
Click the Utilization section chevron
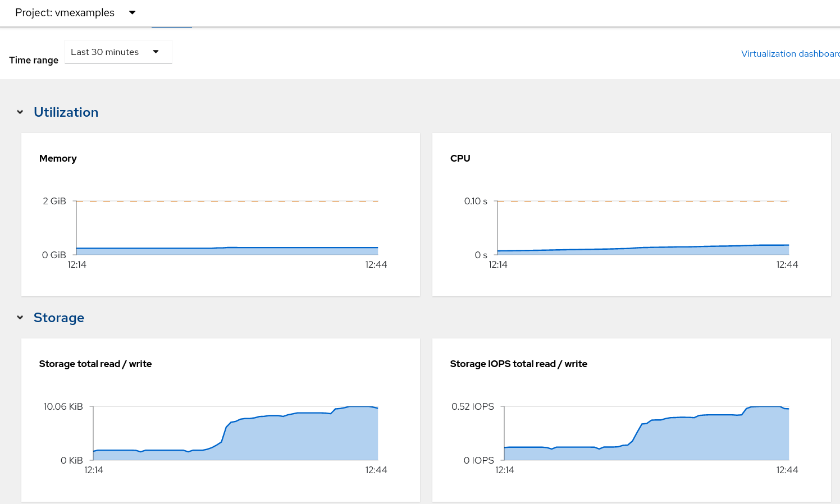click(x=20, y=112)
